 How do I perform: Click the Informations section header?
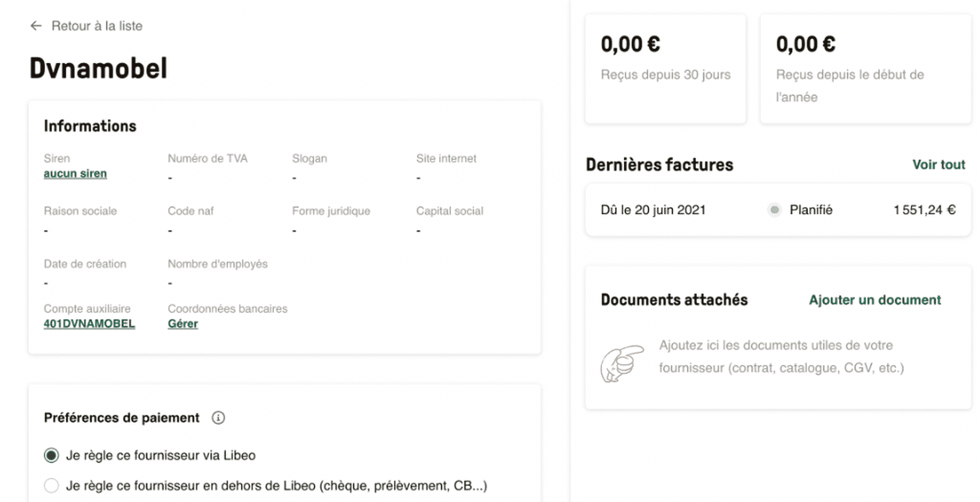pos(90,125)
